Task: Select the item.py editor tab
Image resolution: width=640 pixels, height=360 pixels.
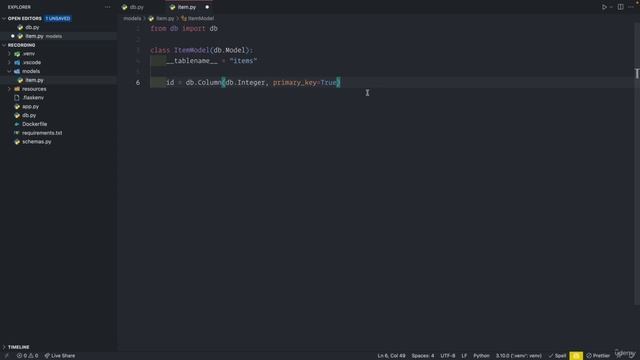Action: tap(187, 7)
